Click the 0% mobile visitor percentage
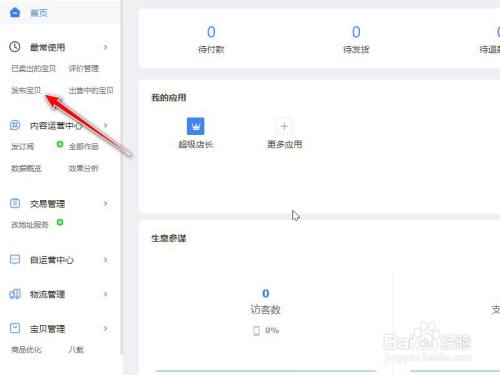Viewport: 500px width, 375px height. pyautogui.click(x=272, y=330)
